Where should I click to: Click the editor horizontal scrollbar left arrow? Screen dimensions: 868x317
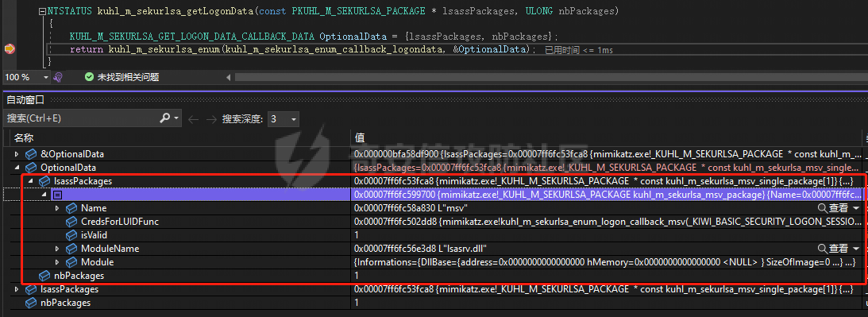(x=227, y=78)
